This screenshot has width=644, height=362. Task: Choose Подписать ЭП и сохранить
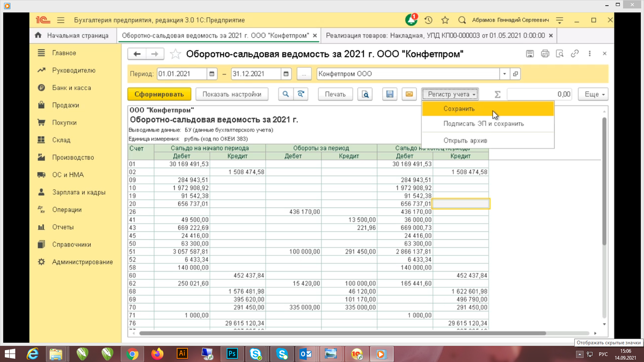[x=488, y=124]
